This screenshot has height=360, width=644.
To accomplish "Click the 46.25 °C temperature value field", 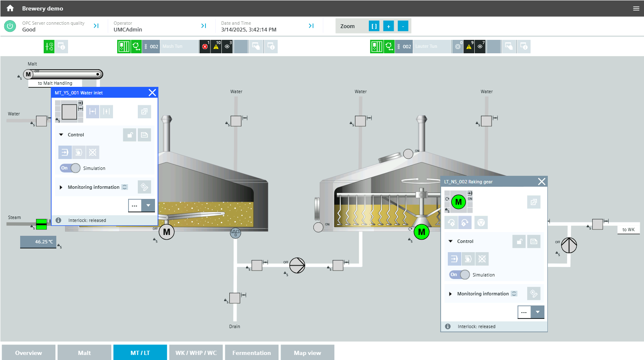I will pos(38,242).
